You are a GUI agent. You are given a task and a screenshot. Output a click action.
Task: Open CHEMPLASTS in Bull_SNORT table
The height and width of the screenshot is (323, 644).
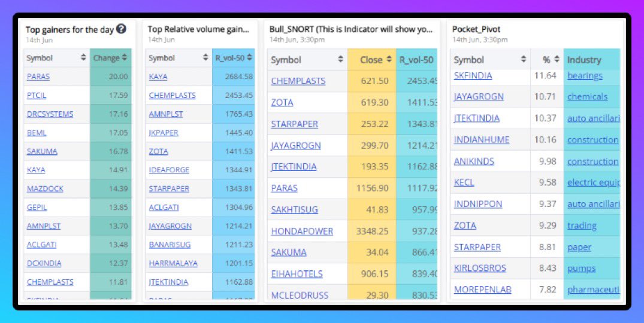(298, 81)
